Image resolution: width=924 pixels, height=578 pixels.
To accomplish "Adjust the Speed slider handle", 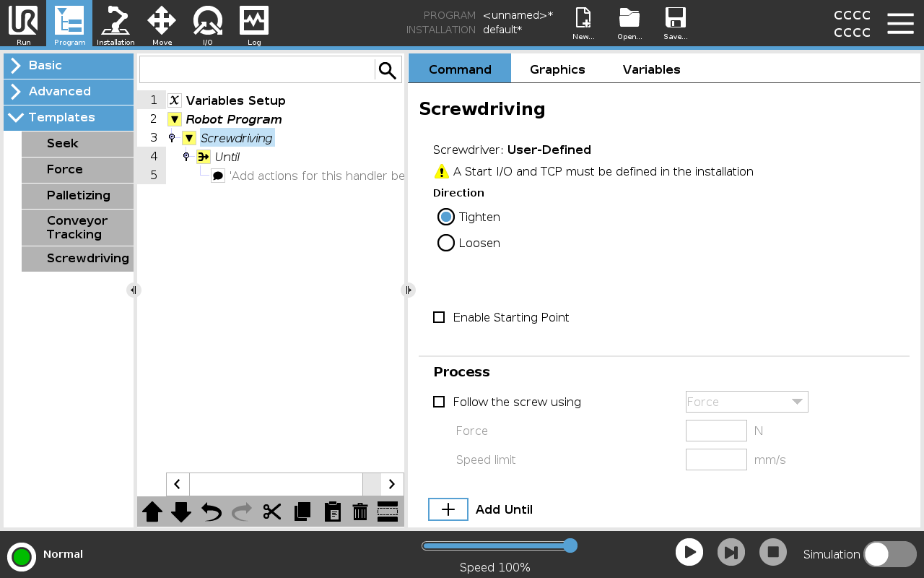I will coord(570,545).
